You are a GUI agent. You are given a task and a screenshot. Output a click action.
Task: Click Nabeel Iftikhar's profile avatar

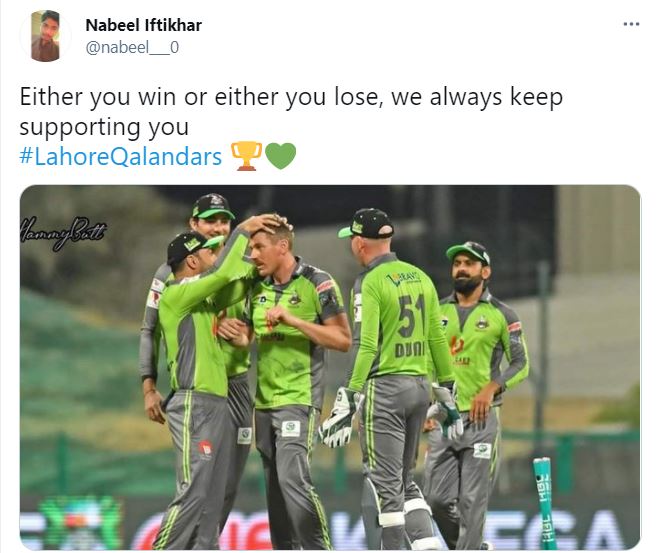(x=46, y=36)
